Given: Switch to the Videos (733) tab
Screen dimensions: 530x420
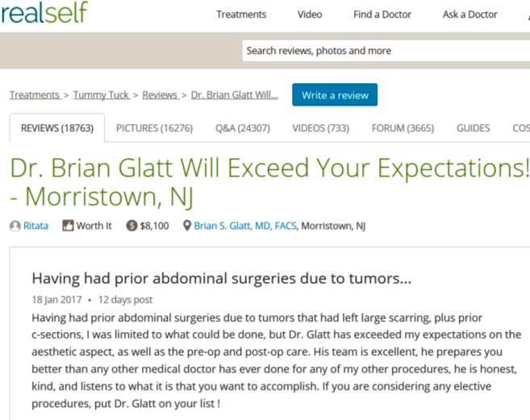Looking at the screenshot, I should point(321,128).
